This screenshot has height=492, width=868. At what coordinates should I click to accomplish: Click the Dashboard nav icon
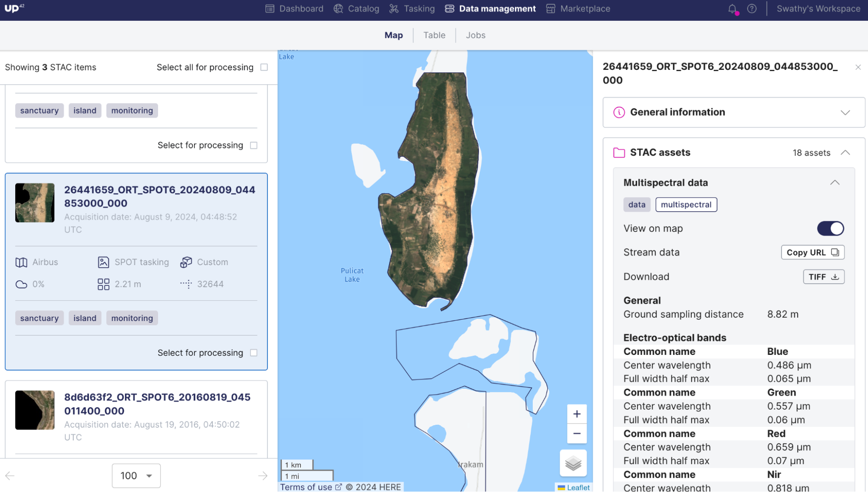270,9
